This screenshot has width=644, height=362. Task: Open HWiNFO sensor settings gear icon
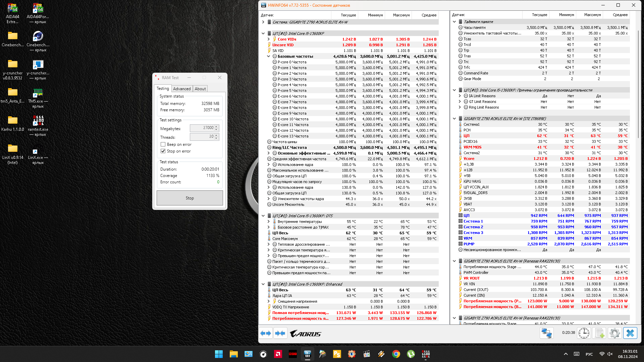[x=614, y=333]
